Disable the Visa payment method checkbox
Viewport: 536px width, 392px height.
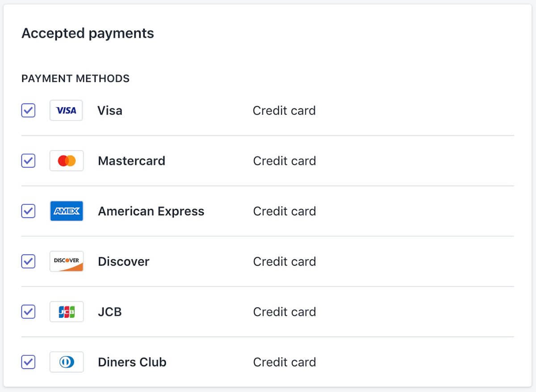28,110
